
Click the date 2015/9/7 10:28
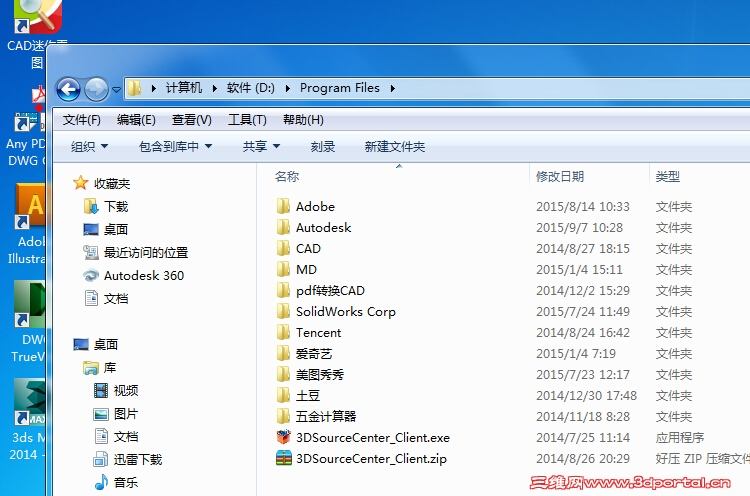point(579,227)
